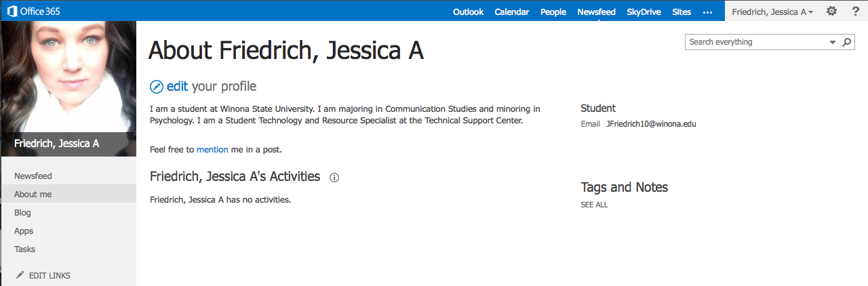Screen dimensions: 868x286
Task: Open the Friedrich, Jessica A account dropdown
Action: tap(772, 12)
